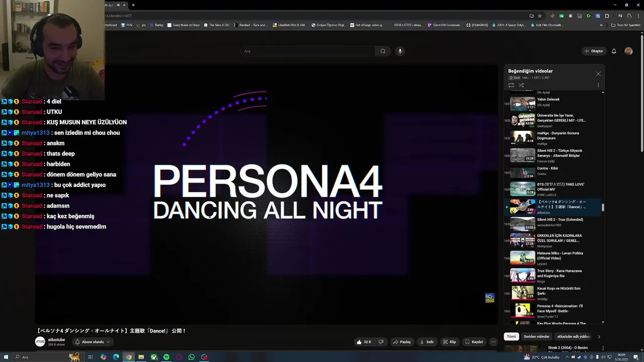Screen dimensions: 644x362
Task: Mute tab via speaker icon on tab
Action: click(118, 5)
